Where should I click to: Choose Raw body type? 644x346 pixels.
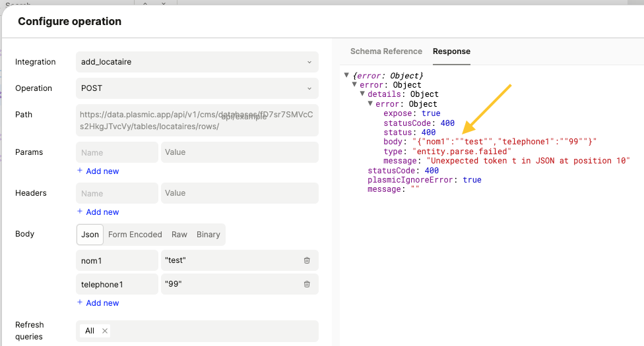(179, 235)
